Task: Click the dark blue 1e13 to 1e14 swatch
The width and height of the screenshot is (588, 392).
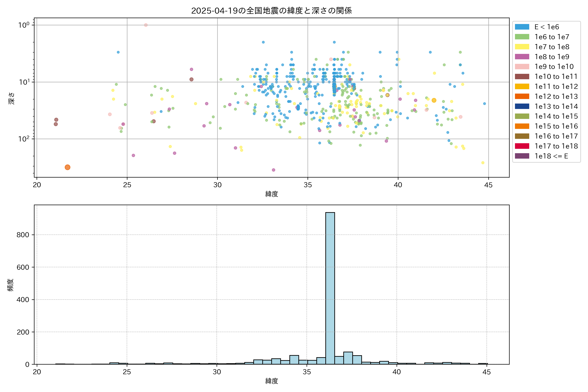Action: tap(522, 106)
